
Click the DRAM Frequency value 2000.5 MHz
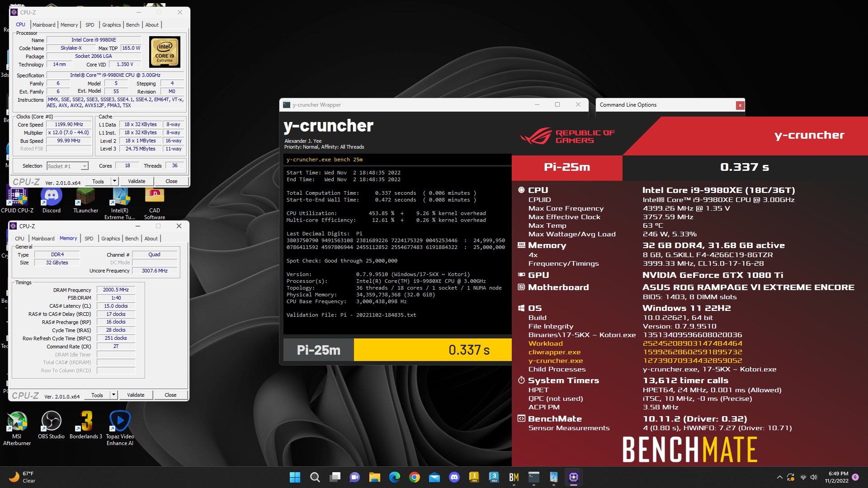click(116, 290)
